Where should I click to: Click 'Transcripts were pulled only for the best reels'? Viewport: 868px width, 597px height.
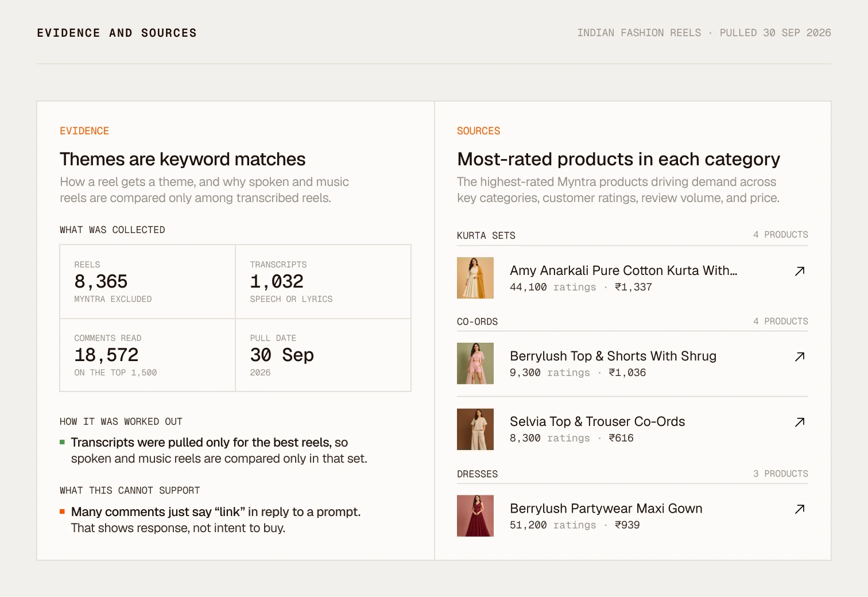click(x=200, y=443)
